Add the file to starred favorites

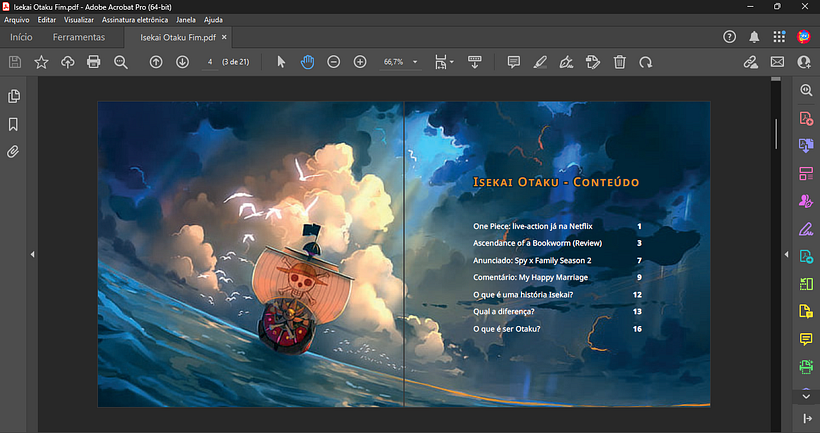[x=41, y=62]
